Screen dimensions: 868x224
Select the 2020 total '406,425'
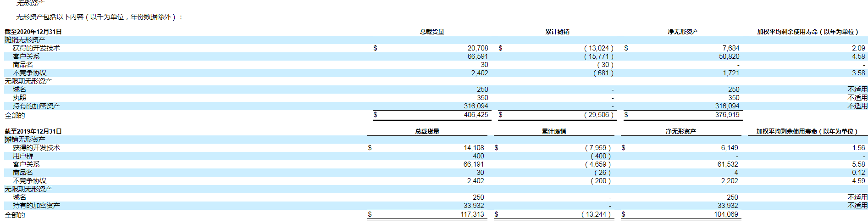pos(476,115)
